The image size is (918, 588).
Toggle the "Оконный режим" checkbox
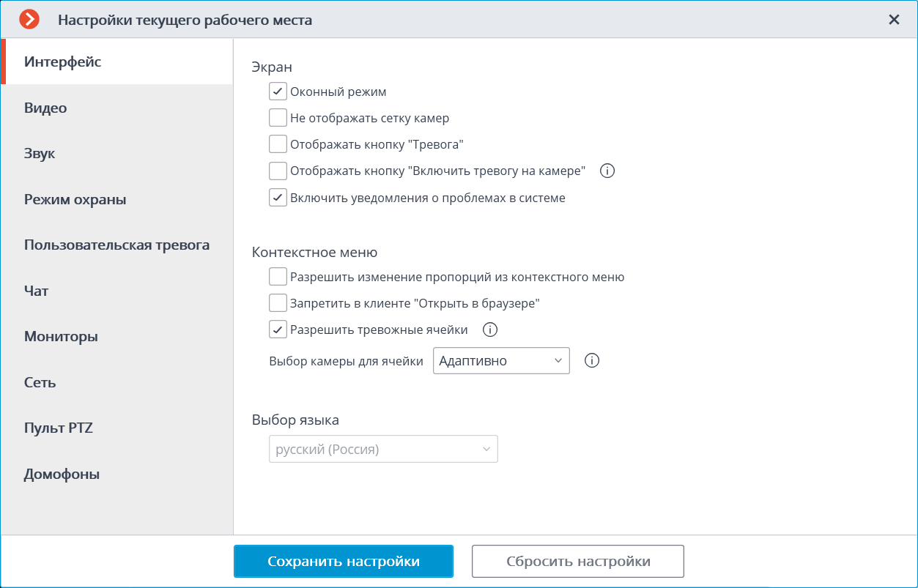click(x=278, y=92)
